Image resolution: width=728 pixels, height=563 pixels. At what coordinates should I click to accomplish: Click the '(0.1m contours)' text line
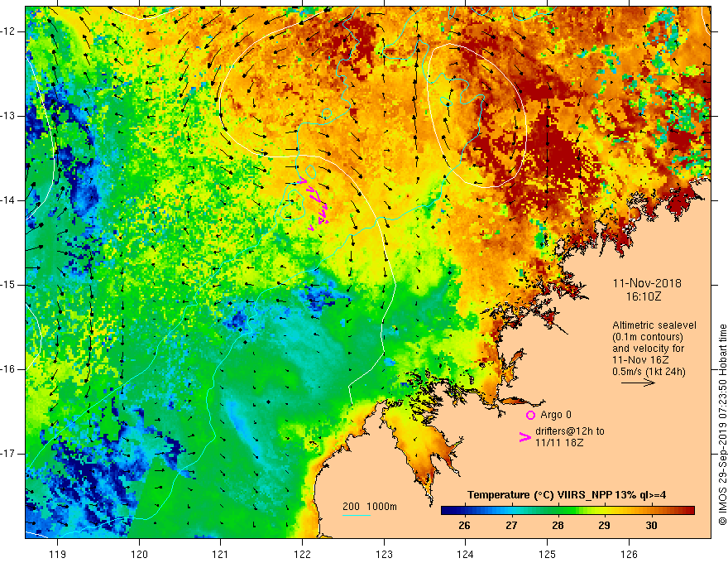[648, 337]
